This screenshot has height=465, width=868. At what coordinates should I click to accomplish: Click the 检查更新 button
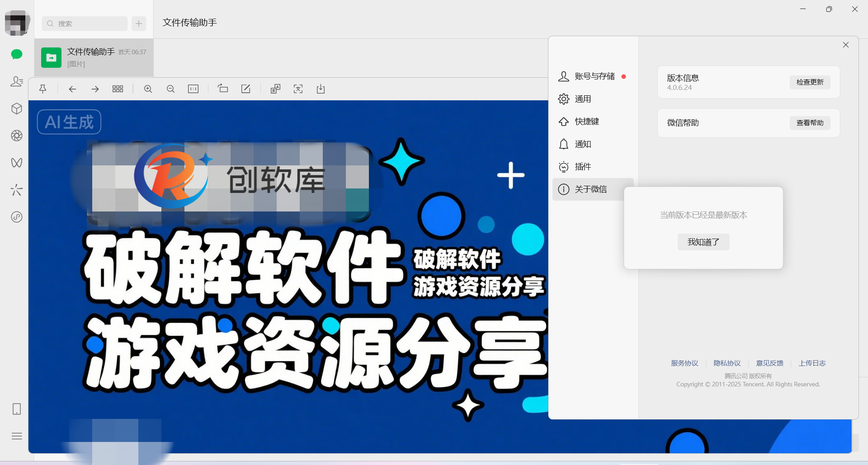tap(810, 82)
